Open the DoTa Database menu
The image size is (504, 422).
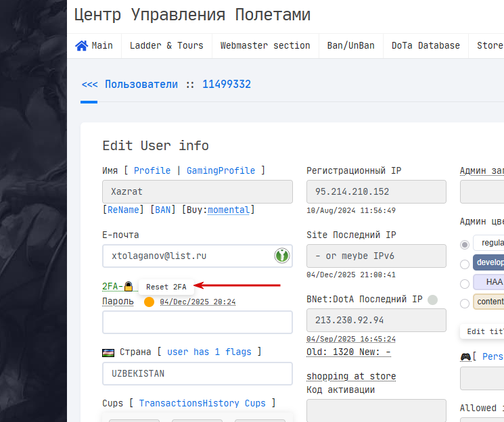click(426, 45)
